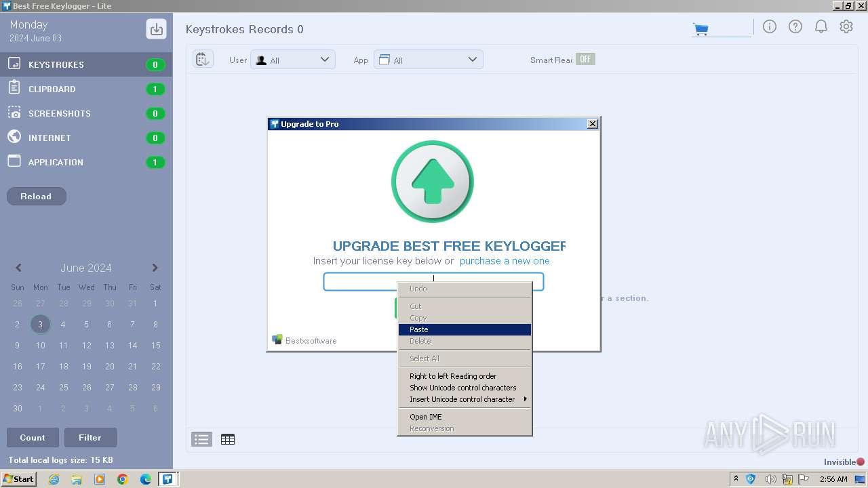Select Internet in the sidebar
868x488 pixels.
point(86,138)
